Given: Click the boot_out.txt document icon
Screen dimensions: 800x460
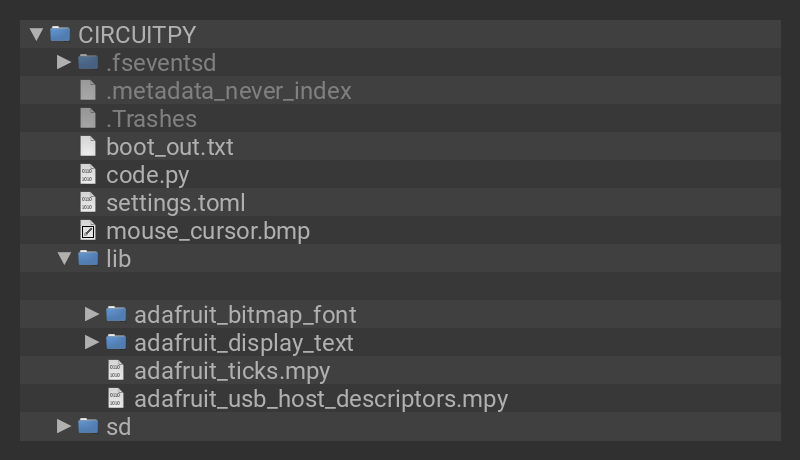Looking at the screenshot, I should [x=88, y=146].
